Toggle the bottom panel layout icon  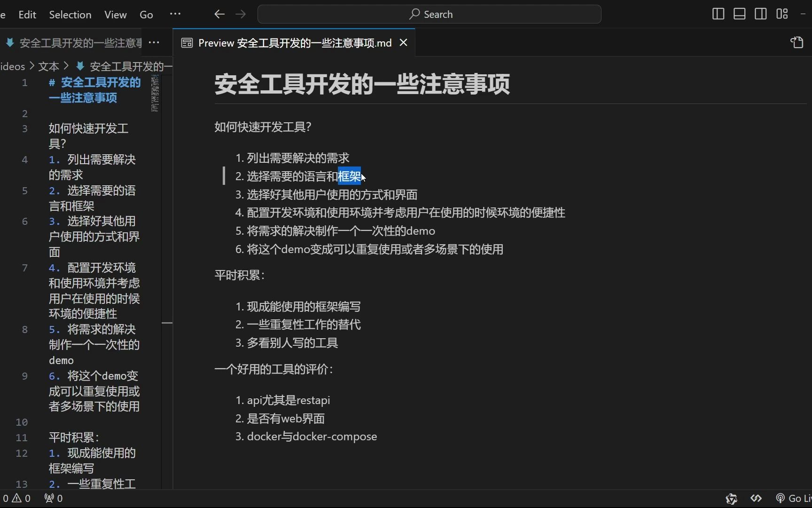tap(739, 14)
